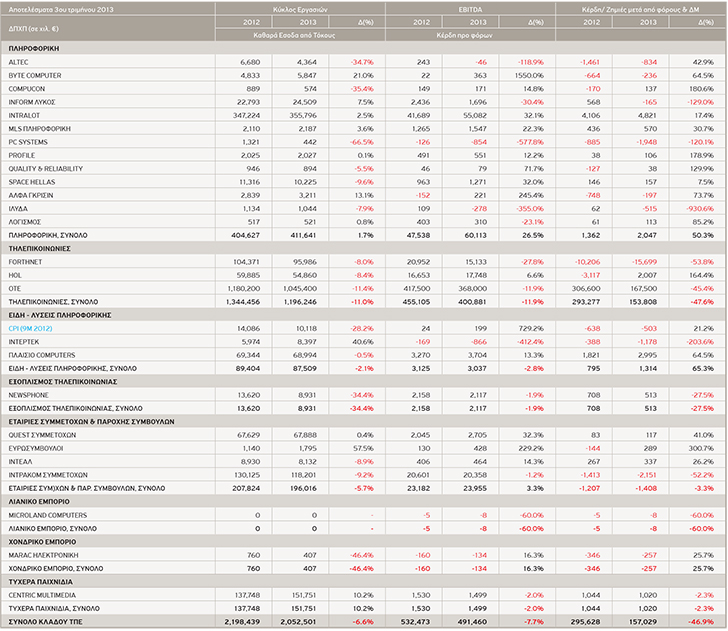The width and height of the screenshot is (728, 631).
Task: Click the ΙΛΥΔΑ company name
Action: click(x=18, y=208)
